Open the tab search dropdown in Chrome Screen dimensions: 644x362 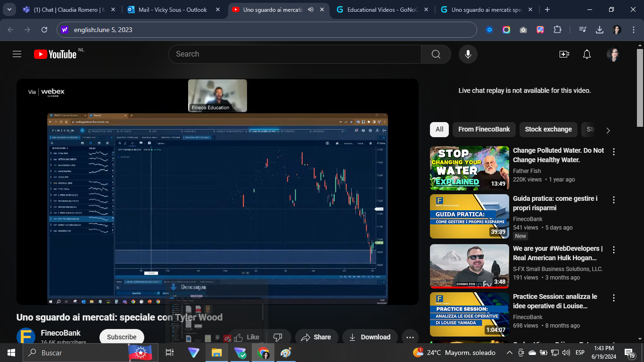(x=9, y=9)
